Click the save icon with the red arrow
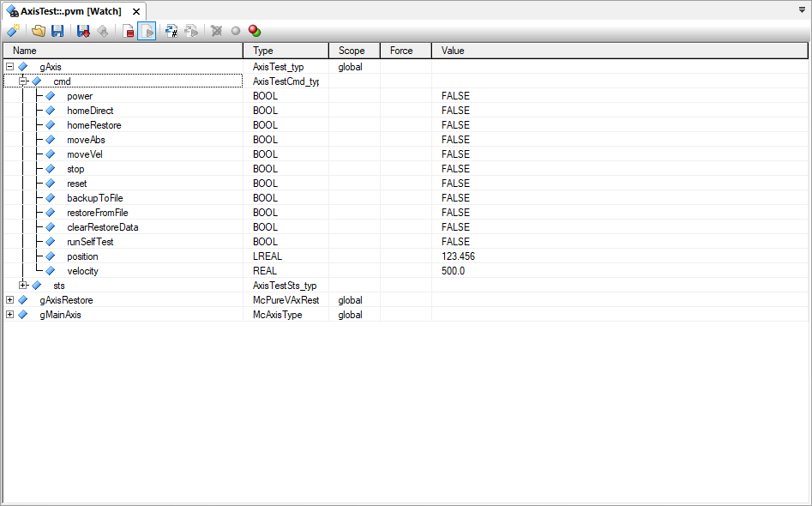Image resolution: width=812 pixels, height=506 pixels. [83, 31]
